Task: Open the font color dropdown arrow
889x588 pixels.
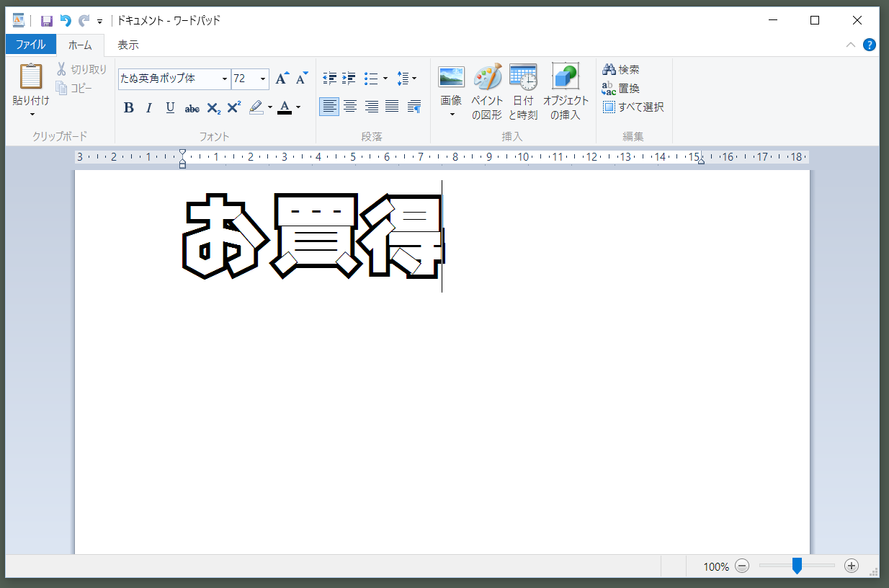Action: point(298,107)
